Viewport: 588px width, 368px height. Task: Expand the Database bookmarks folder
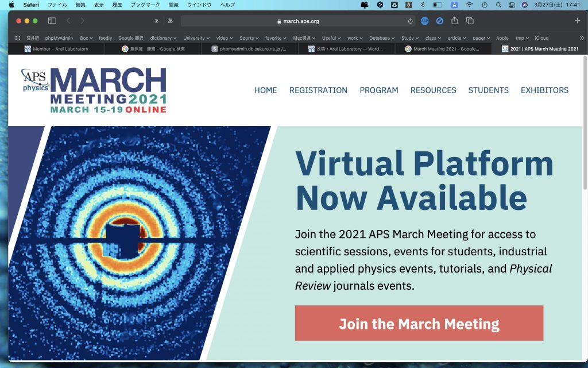[x=382, y=38]
